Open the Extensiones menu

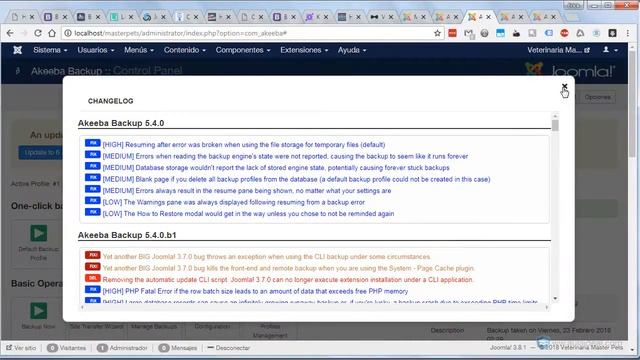(x=304, y=50)
